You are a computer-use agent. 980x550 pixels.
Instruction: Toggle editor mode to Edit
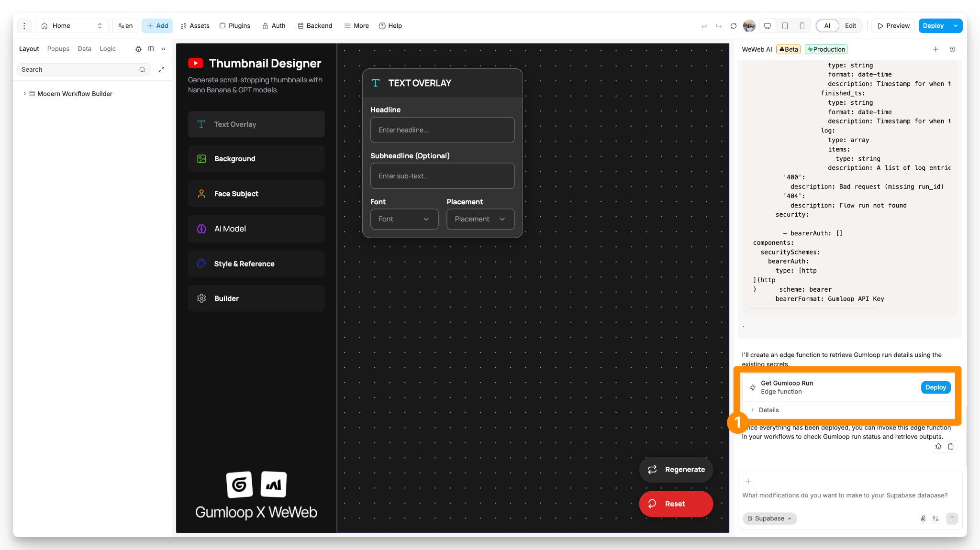coord(850,26)
